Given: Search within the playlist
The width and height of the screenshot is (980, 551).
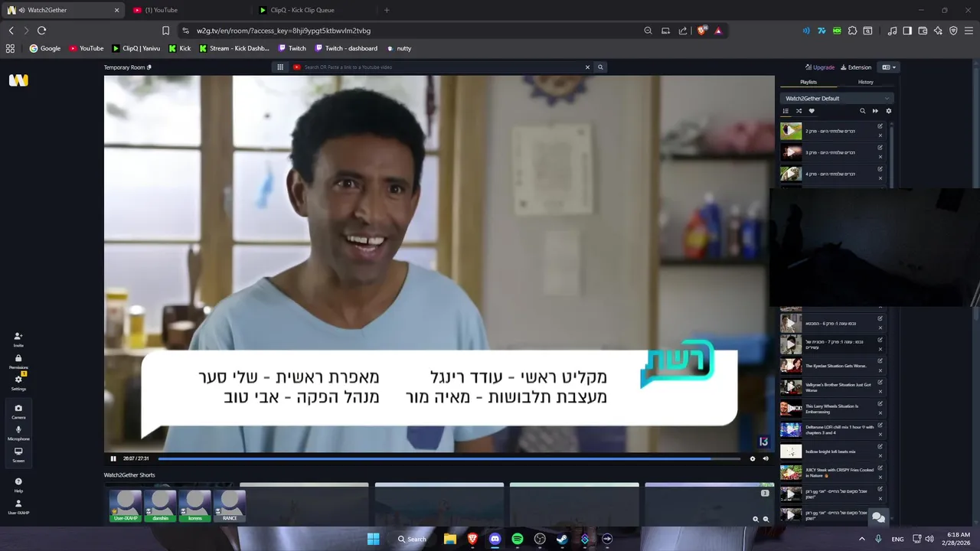Looking at the screenshot, I should click(862, 111).
